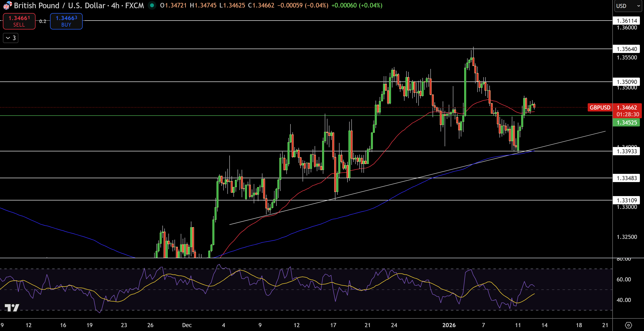Click the BUY 1.34663 button
This screenshot has width=644, height=331.
66,21
